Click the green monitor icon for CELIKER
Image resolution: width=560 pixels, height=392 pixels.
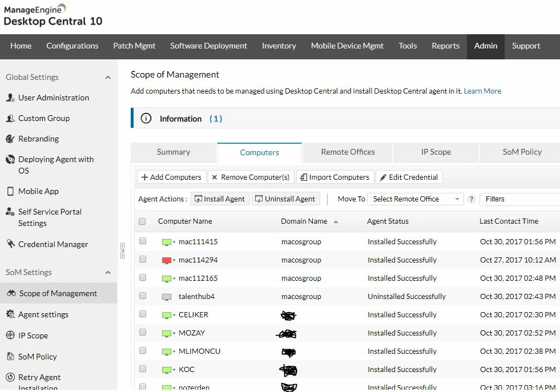click(x=167, y=315)
